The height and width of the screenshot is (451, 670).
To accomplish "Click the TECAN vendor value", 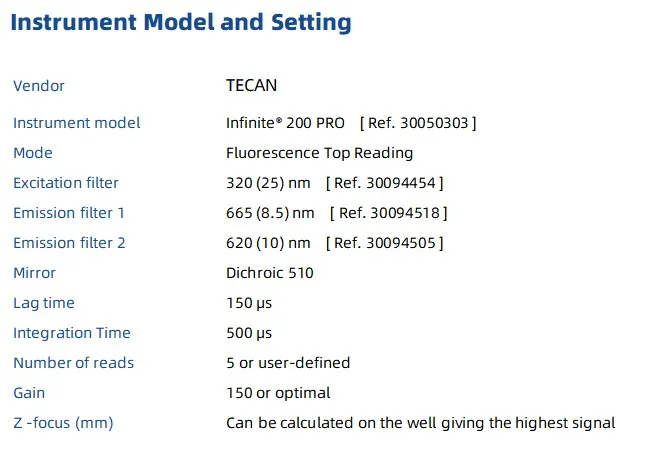I will click(x=252, y=86).
